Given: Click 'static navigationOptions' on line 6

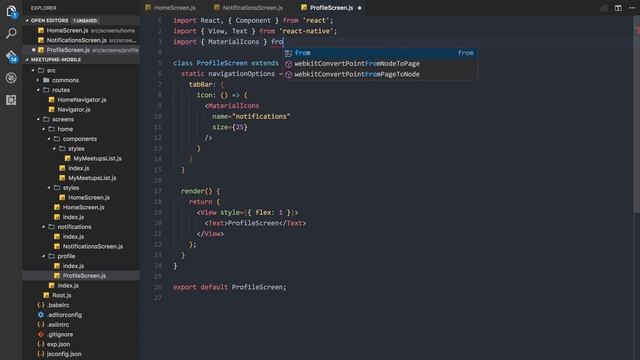Looking at the screenshot, I should pyautogui.click(x=228, y=73).
